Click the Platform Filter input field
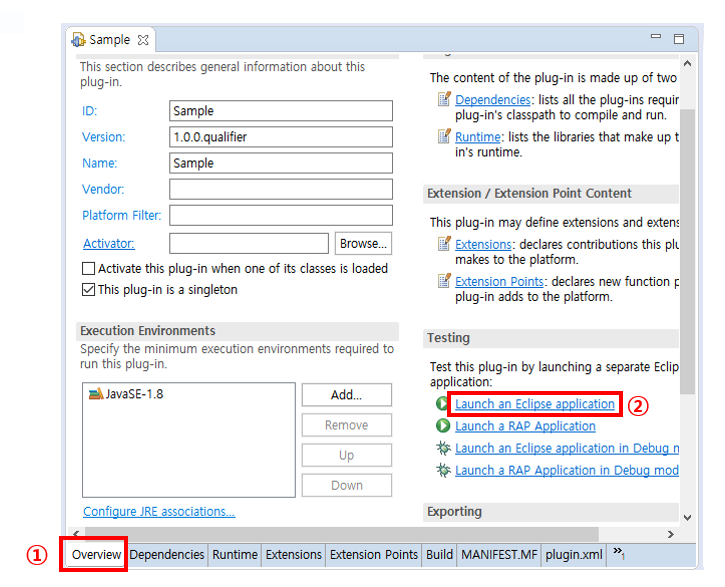The height and width of the screenshot is (587, 725). 281,215
